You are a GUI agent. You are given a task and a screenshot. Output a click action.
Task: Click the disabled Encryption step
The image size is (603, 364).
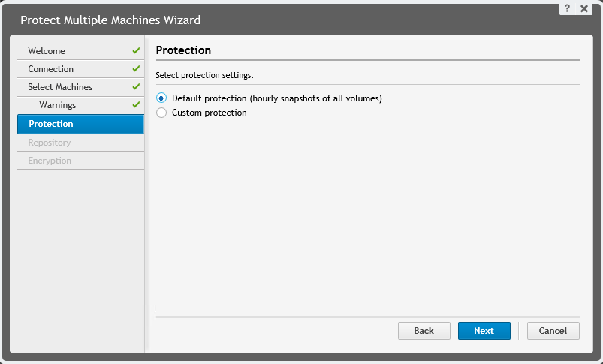pos(50,161)
